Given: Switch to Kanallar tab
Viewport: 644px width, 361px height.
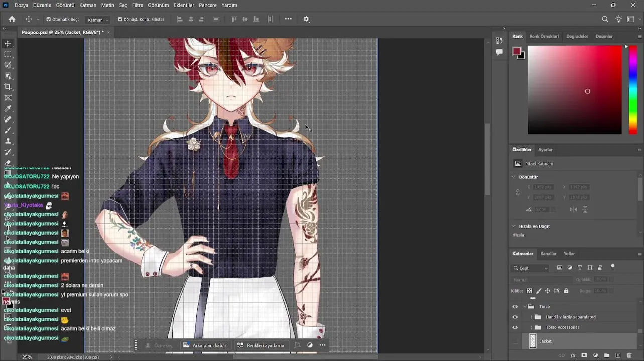Looking at the screenshot, I should 548,254.
